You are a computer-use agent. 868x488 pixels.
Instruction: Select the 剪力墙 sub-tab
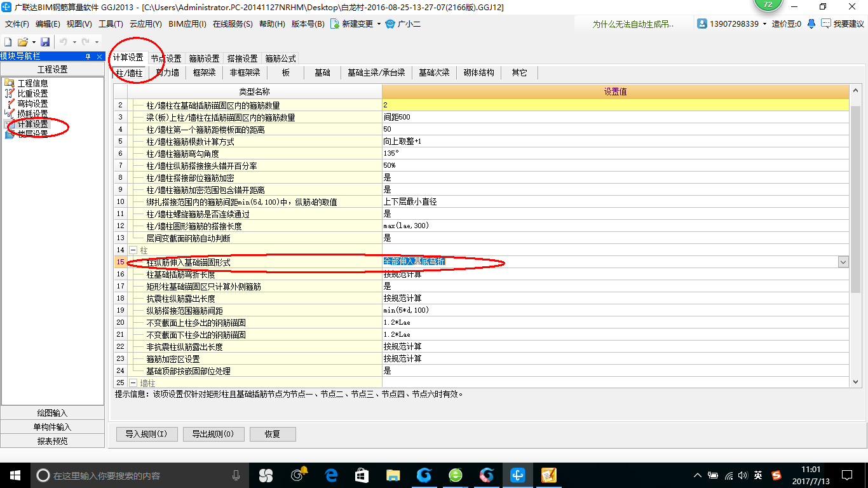pyautogui.click(x=168, y=73)
